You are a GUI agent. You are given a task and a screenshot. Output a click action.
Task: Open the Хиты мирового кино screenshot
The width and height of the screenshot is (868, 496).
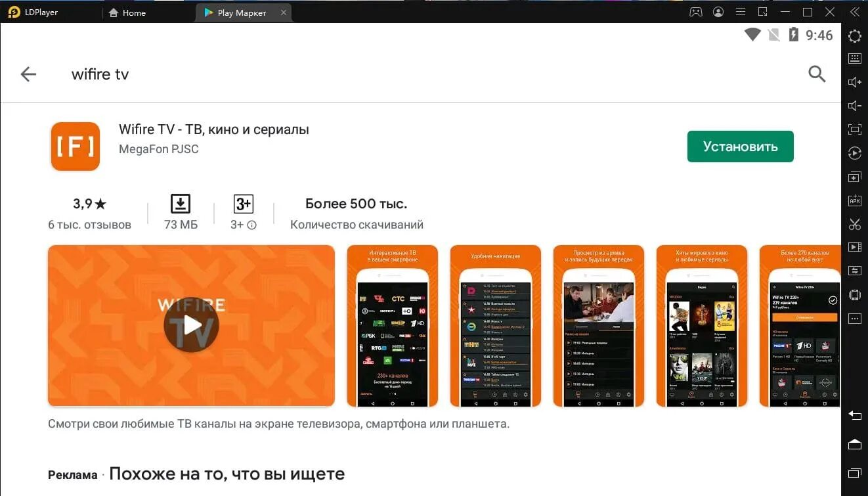[x=702, y=326]
